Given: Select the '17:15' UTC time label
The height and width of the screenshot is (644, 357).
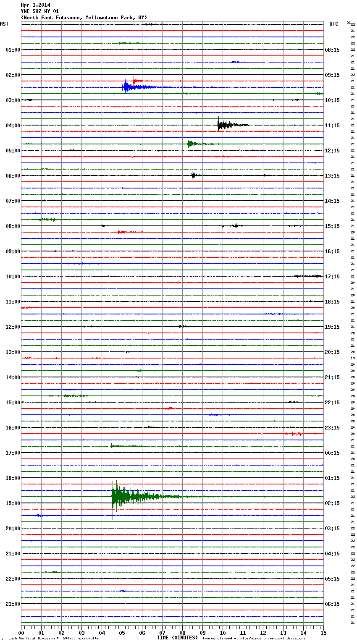Looking at the screenshot, I should click(332, 277).
